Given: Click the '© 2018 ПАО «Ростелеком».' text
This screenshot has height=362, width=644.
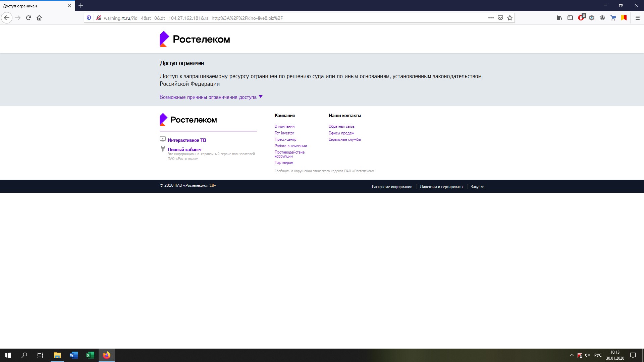Looking at the screenshot, I should coord(184,185).
